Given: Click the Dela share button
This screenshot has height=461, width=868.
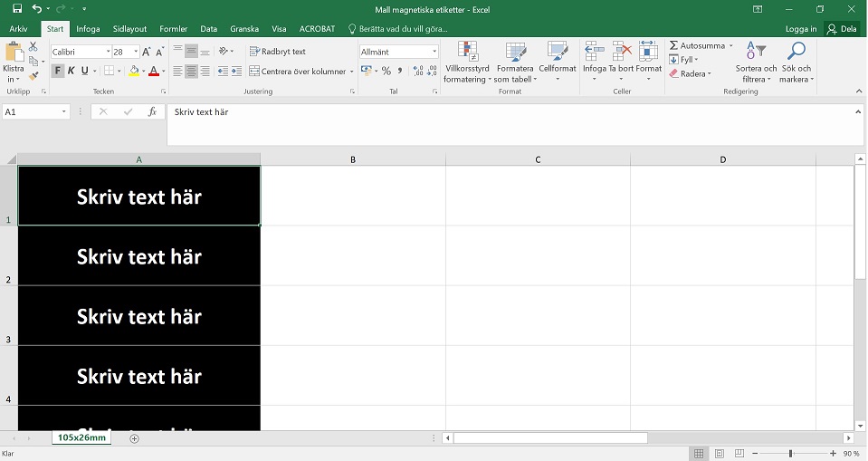Looking at the screenshot, I should click(842, 28).
